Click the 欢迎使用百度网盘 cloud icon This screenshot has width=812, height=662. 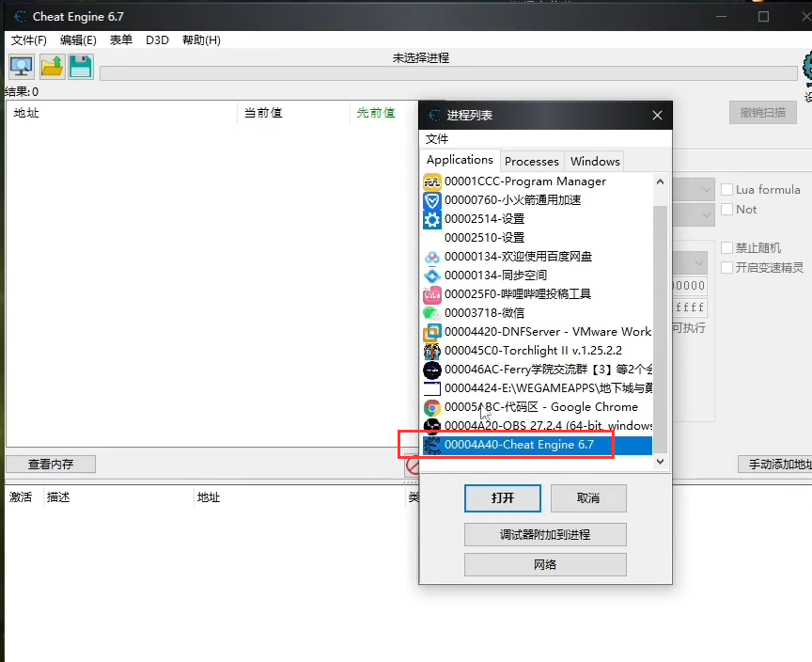pyautogui.click(x=432, y=257)
